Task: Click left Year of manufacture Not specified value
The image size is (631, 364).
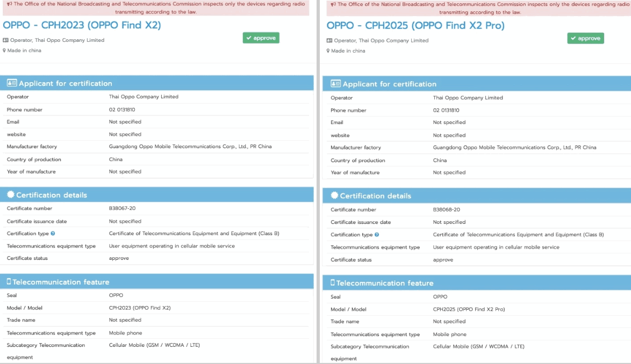Action: (125, 172)
